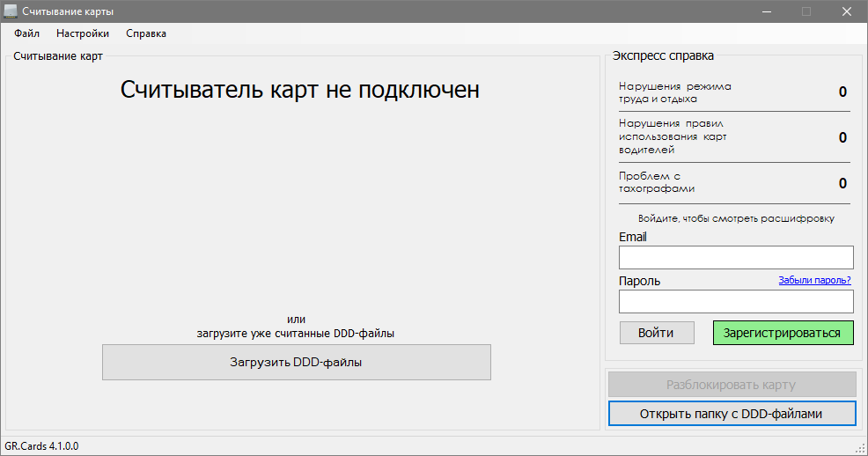Screen dimensions: 868x456
Task: Click the Разблокировать карту button
Action: point(731,385)
